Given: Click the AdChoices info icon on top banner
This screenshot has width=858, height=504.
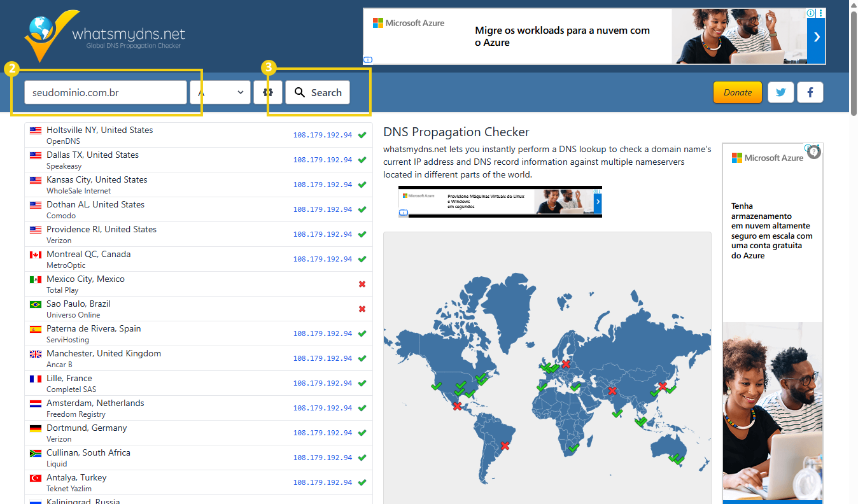Looking at the screenshot, I should (810, 13).
